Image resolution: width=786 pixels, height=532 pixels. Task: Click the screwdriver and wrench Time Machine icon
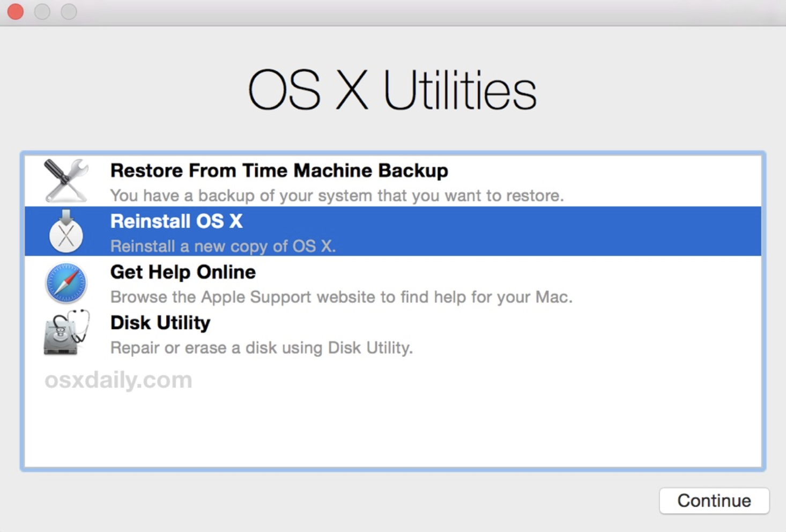66,180
